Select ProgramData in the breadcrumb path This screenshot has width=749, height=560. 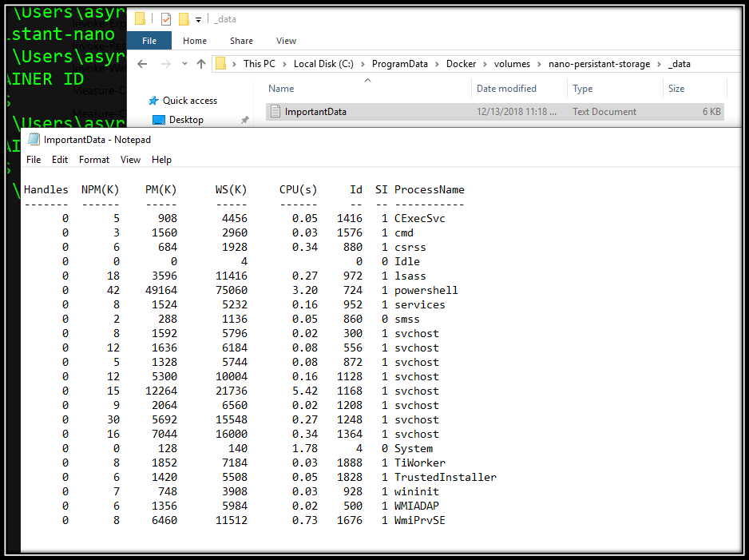click(x=400, y=64)
